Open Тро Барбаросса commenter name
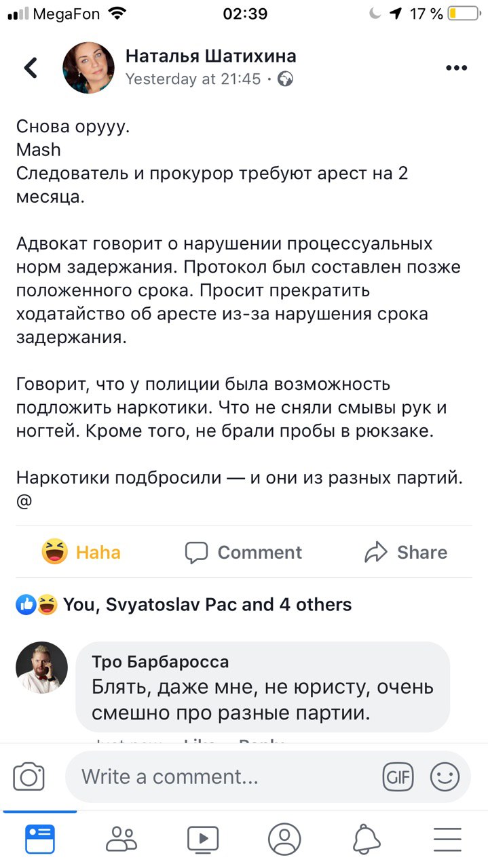 click(160, 662)
